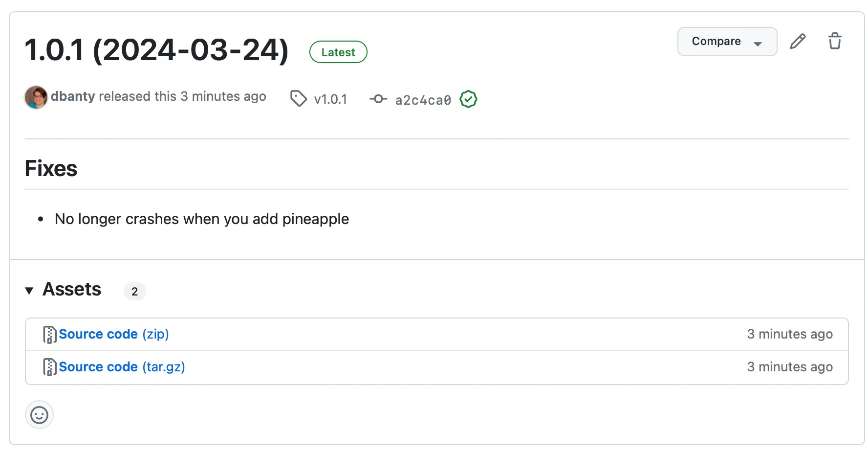
Task: Click the Assets count badge showing 2
Action: [135, 291]
